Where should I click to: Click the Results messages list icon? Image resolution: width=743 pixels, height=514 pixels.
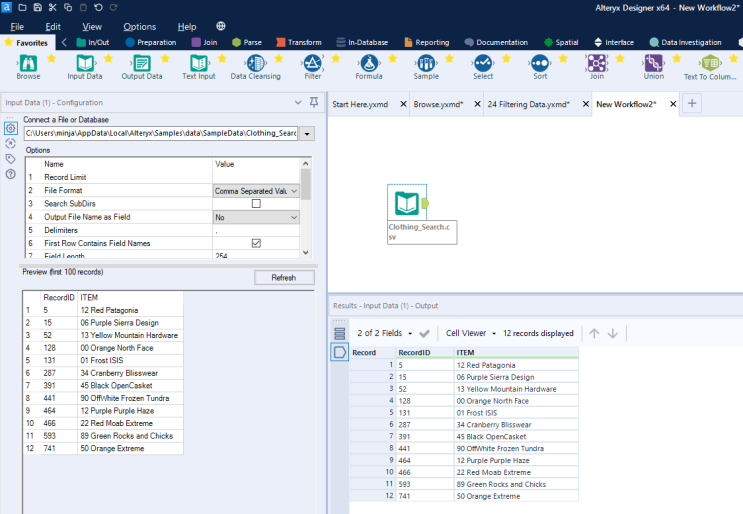click(x=340, y=334)
